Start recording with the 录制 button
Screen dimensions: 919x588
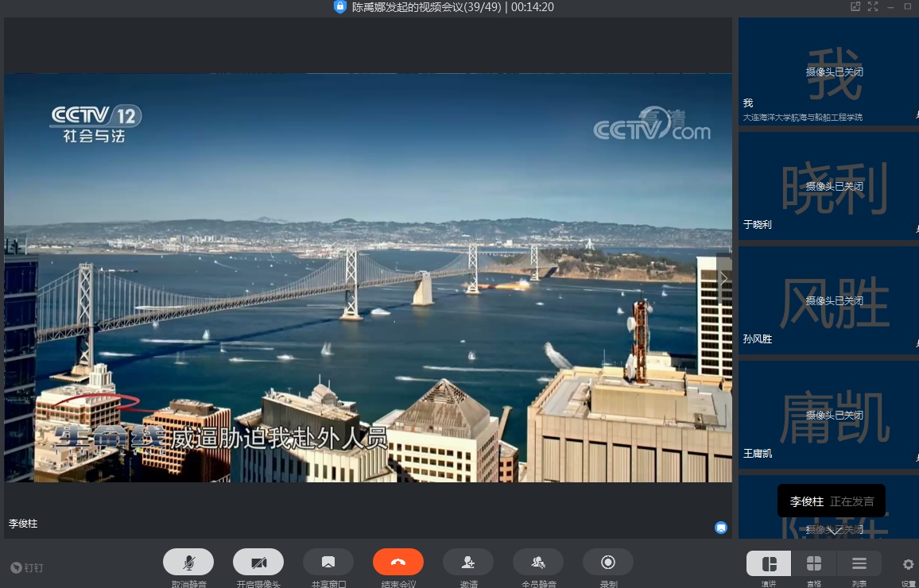click(608, 562)
